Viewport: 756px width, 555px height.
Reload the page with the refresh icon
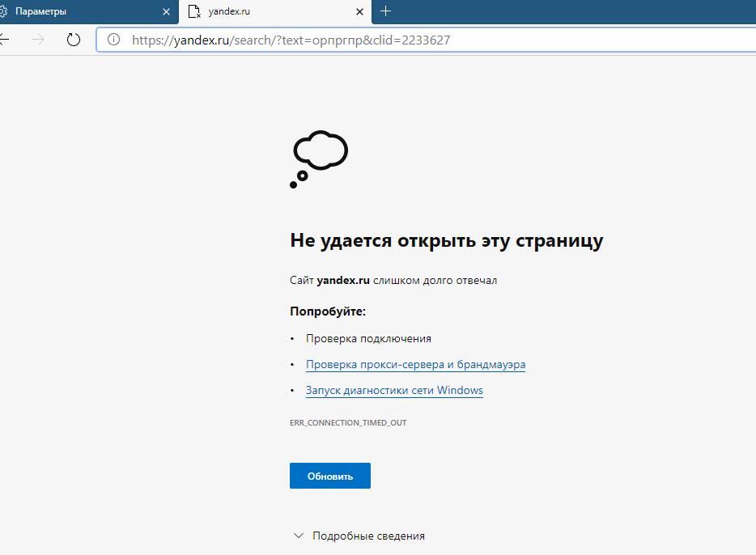coord(74,40)
